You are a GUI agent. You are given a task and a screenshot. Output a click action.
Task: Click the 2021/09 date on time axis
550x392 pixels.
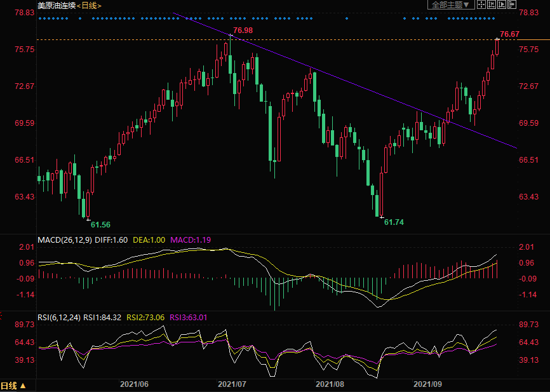click(x=427, y=384)
